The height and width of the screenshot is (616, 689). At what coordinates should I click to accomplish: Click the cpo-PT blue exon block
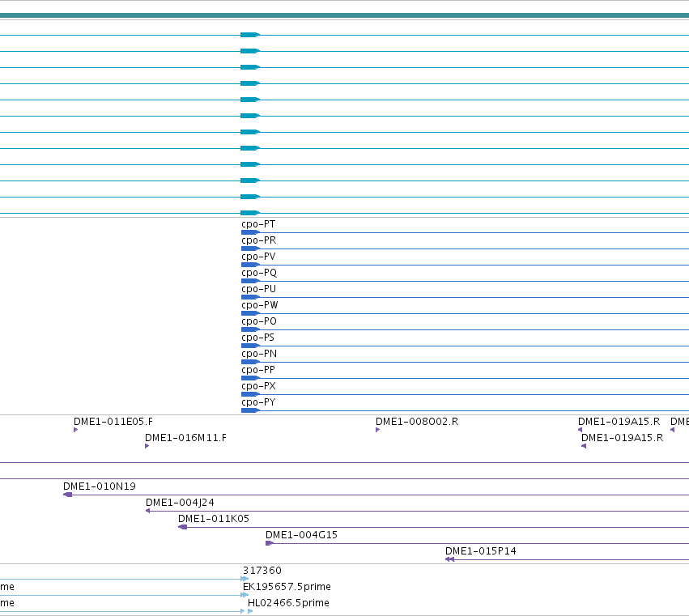tap(250, 232)
